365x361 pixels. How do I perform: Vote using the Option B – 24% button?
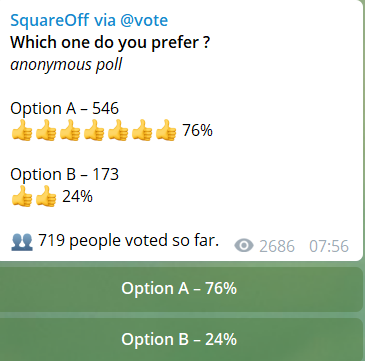coord(181,339)
